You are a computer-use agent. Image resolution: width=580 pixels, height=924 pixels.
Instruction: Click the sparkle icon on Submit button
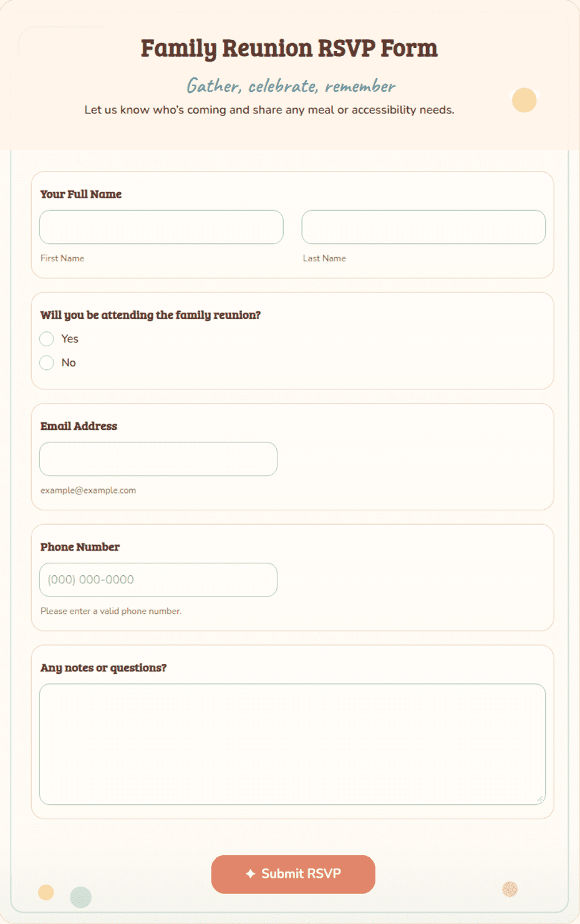point(251,874)
